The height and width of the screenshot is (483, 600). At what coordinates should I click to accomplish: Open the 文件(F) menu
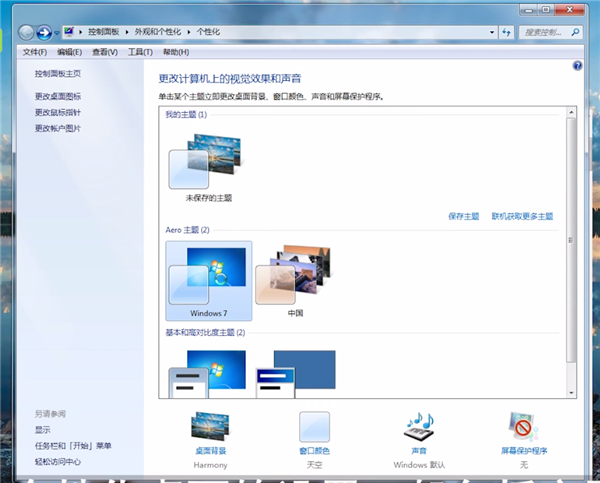click(35, 52)
